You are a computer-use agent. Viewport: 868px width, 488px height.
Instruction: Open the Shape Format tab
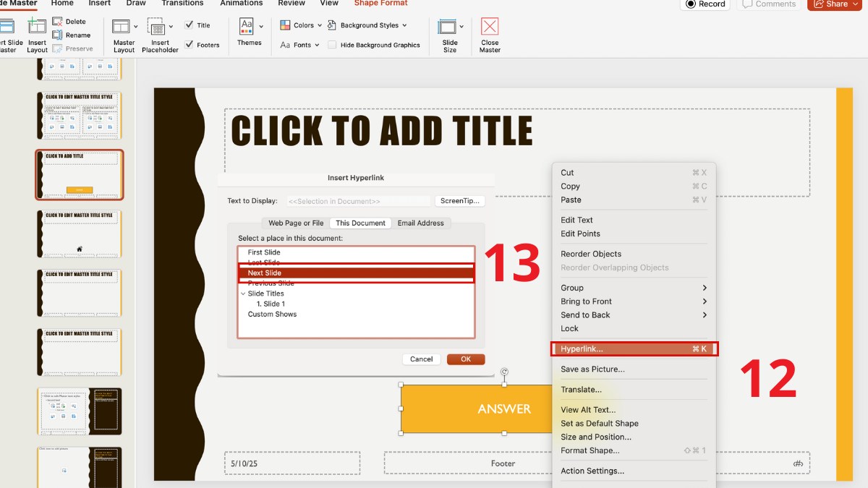[x=380, y=4]
